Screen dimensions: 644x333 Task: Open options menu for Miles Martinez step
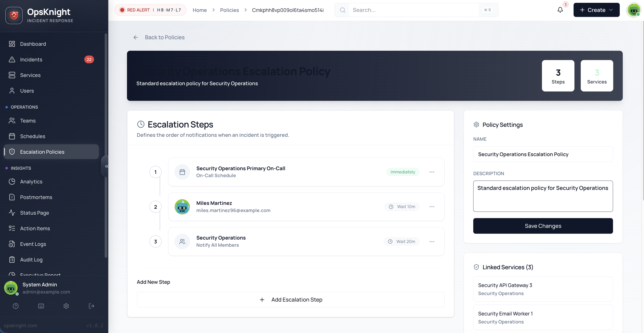coord(432,207)
